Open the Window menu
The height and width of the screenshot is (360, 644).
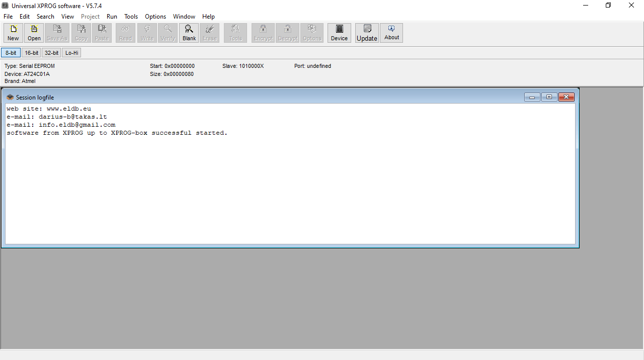click(184, 17)
